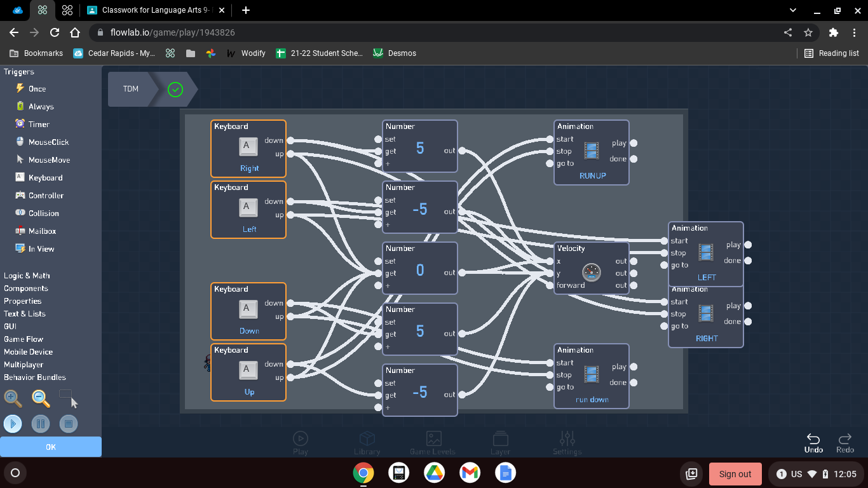Screen dimensions: 868x488
Task: Expand the Text & Lists category
Action: [x=25, y=314]
